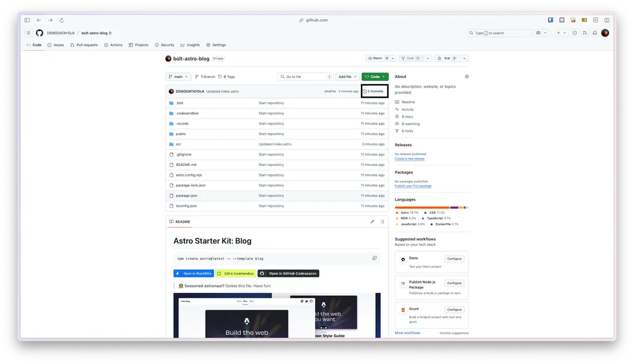View the 2 Commits history
Viewport: 634px width, 364px height.
(x=373, y=92)
